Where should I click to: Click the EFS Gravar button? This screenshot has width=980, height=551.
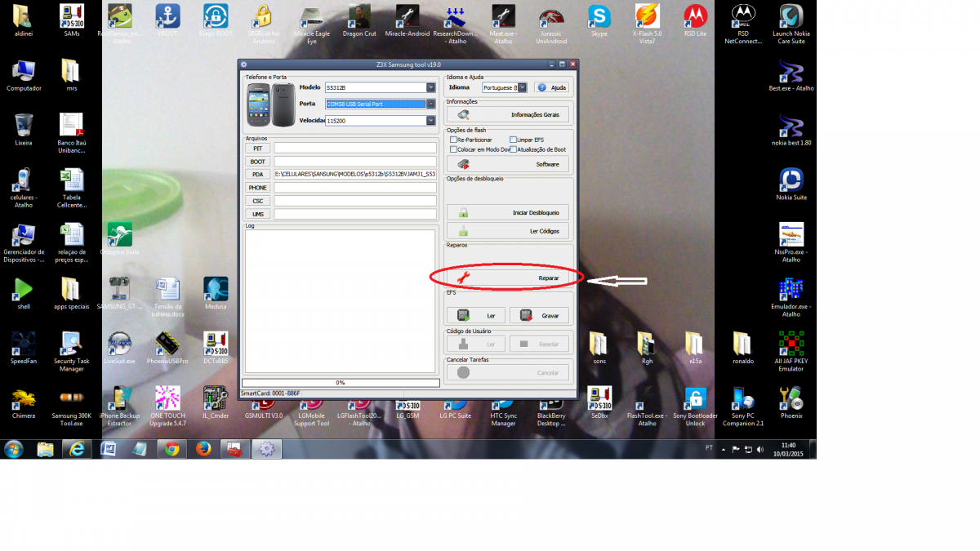pos(539,315)
